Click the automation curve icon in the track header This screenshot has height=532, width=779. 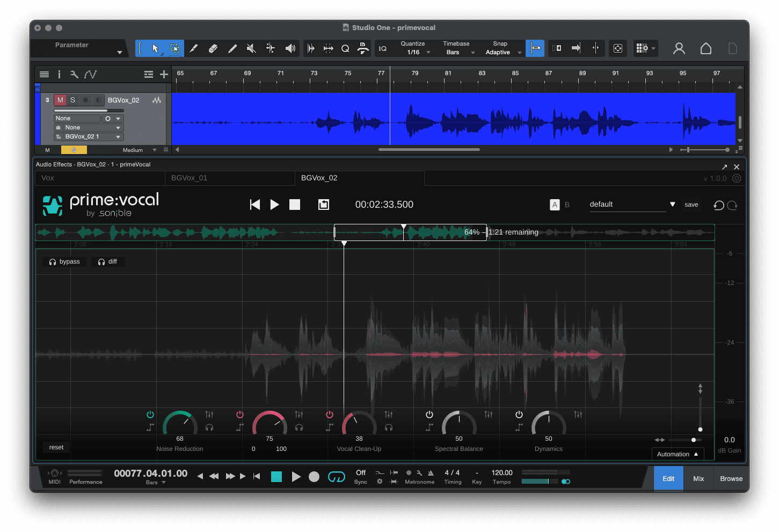tap(89, 74)
